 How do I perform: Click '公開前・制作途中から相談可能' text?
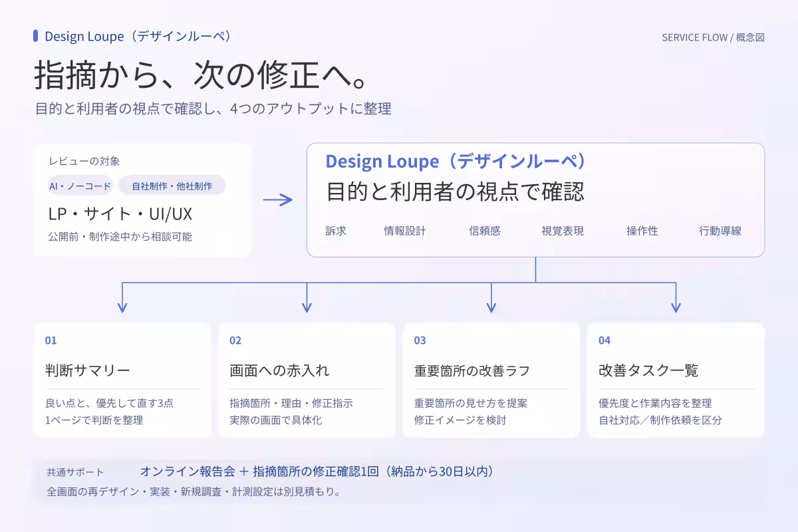tap(120, 236)
